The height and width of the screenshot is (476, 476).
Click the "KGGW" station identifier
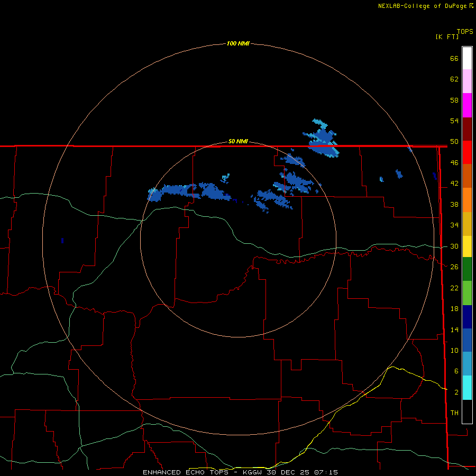(x=252, y=472)
